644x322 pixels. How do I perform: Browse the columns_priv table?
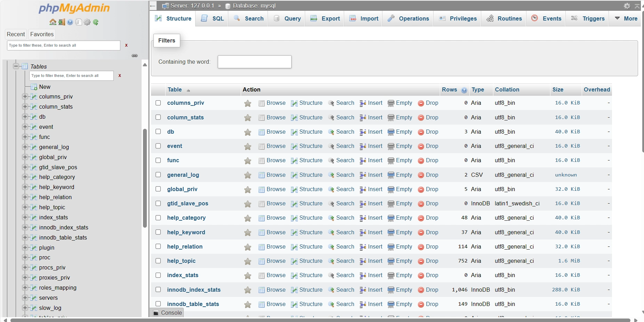pos(272,103)
